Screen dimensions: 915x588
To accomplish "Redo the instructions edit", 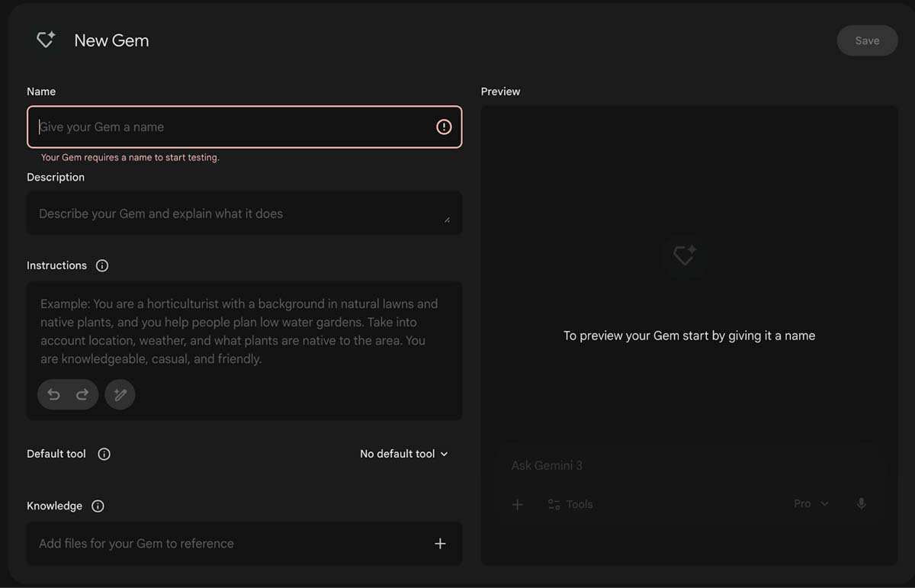I will [x=82, y=394].
